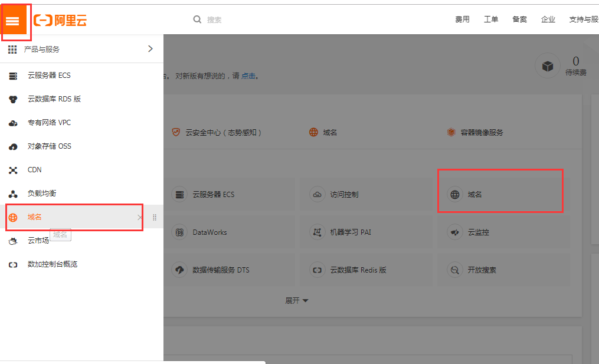The height and width of the screenshot is (364, 599).
Task: Click the 展开 dropdown arrow
Action: [x=305, y=300]
